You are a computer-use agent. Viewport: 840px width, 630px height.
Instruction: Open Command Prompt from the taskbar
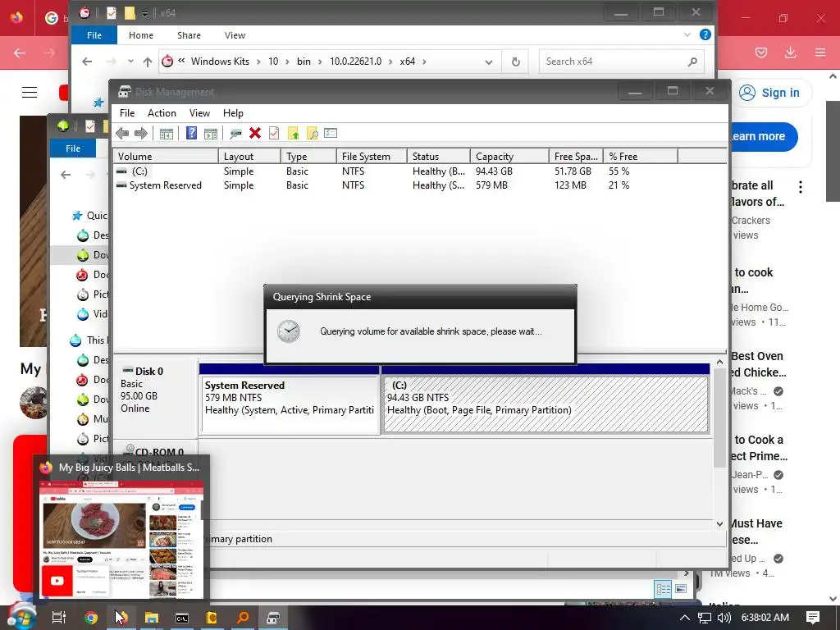[182, 619]
